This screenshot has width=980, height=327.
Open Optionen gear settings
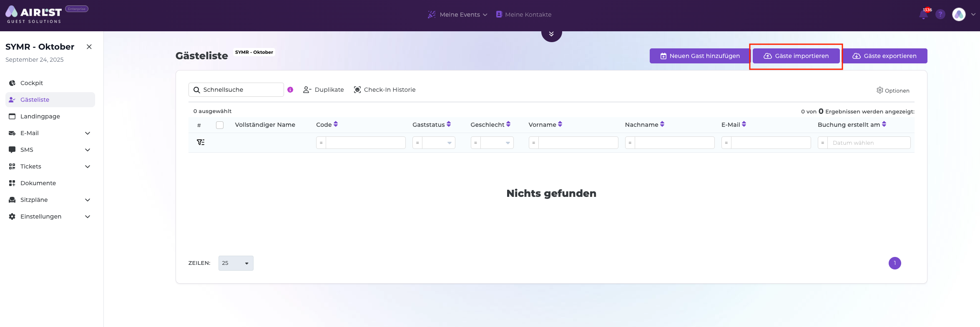click(893, 91)
